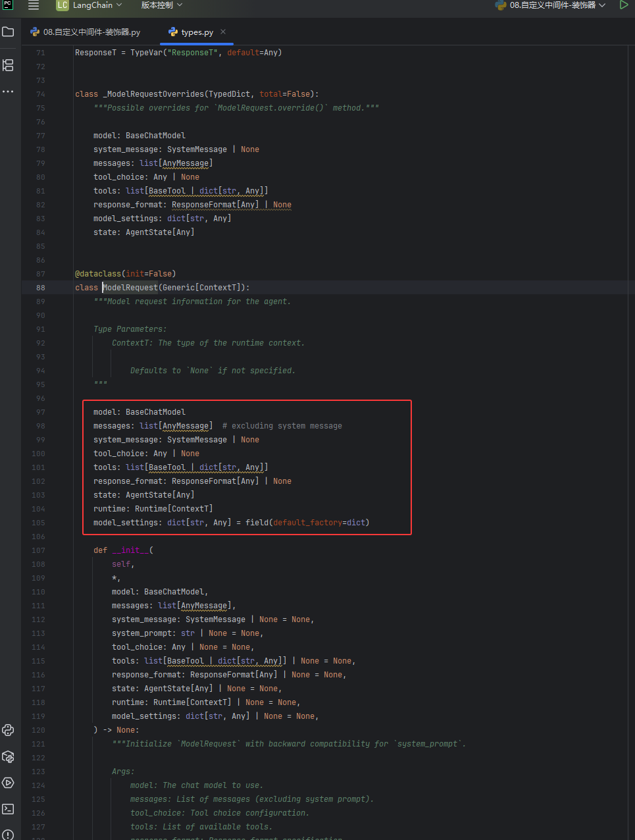The width and height of the screenshot is (635, 840).
Task: Show more tool windows ellipsis
Action: 8,92
